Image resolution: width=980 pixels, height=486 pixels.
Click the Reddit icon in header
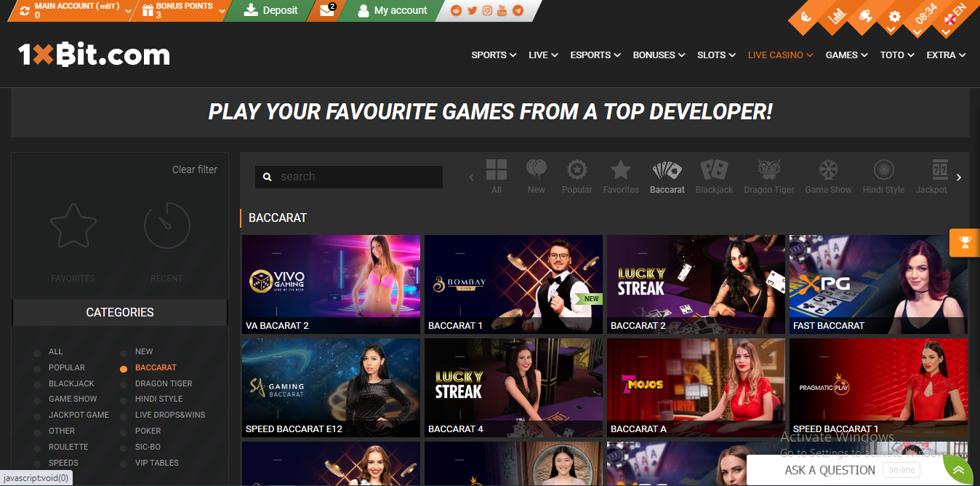(457, 10)
